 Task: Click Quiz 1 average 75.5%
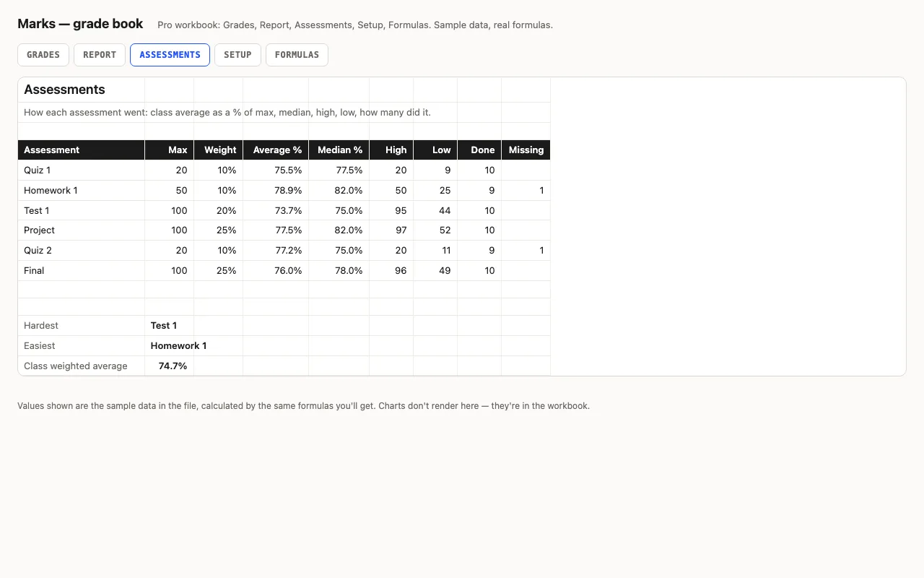click(276, 171)
